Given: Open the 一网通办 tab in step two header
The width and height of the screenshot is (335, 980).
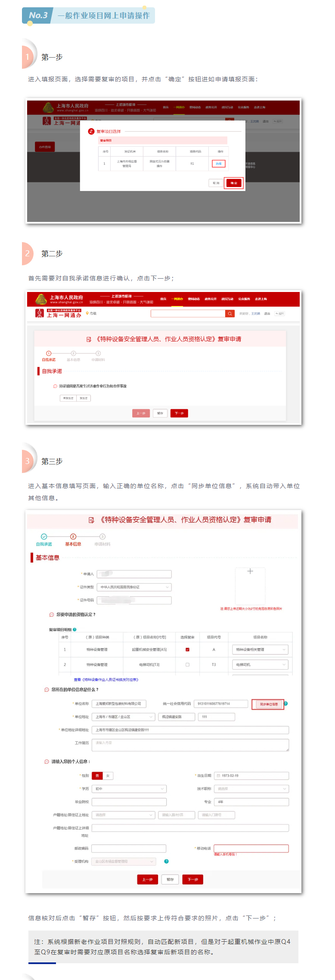Looking at the screenshot, I should click(177, 299).
